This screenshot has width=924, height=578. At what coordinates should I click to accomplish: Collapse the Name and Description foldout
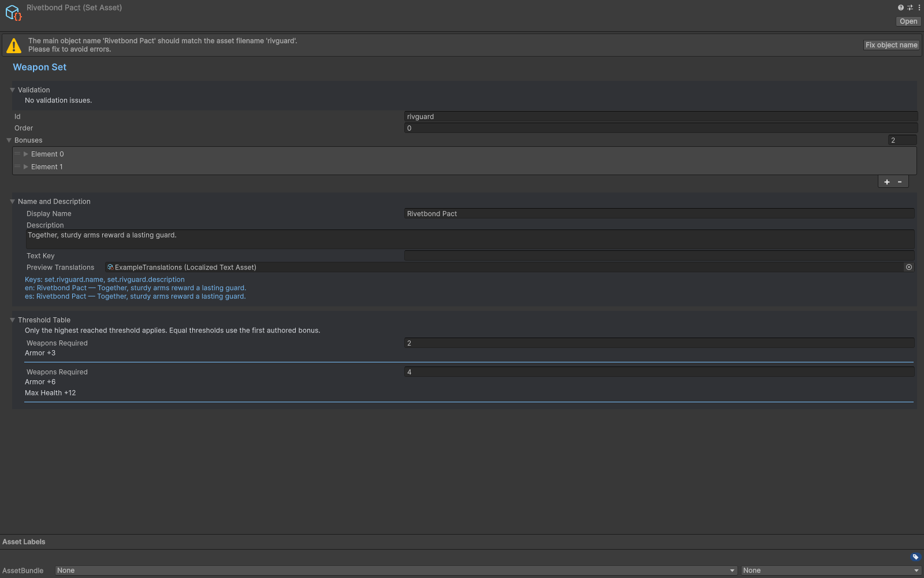[12, 201]
